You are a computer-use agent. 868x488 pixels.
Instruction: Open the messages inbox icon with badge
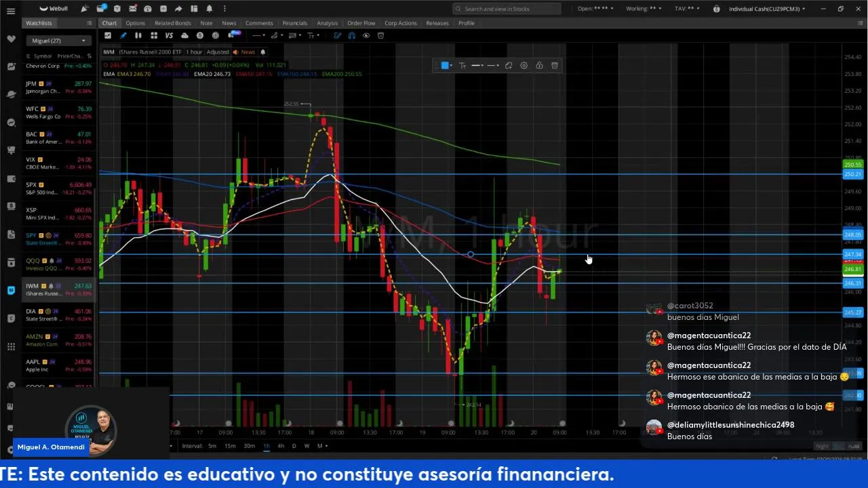click(x=101, y=8)
